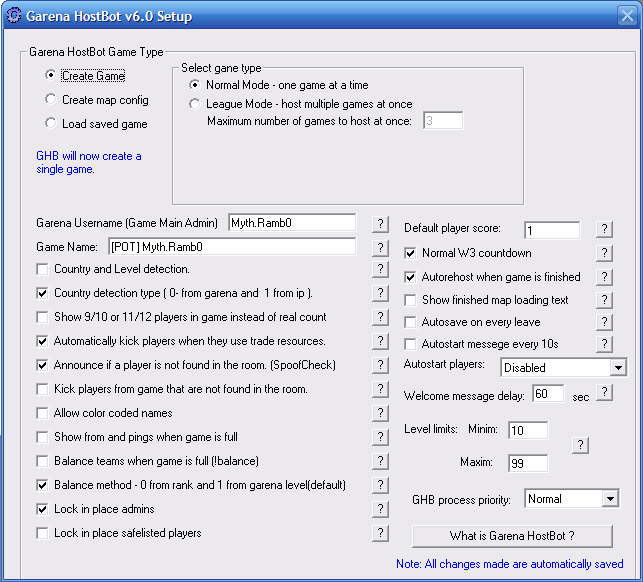This screenshot has height=582, width=643.
Task: Enable Show from and pings when game is full
Action: (42, 437)
